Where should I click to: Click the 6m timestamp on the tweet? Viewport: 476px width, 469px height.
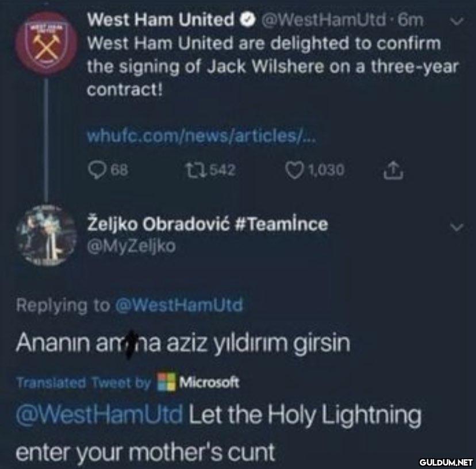tap(410, 20)
